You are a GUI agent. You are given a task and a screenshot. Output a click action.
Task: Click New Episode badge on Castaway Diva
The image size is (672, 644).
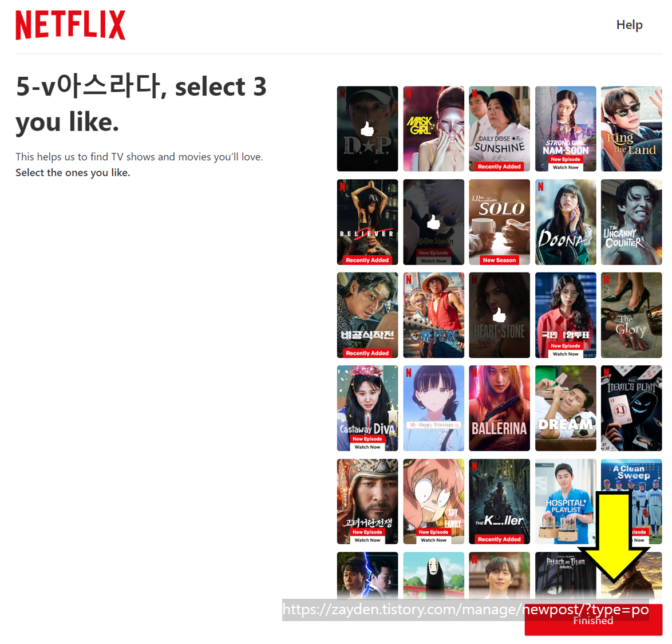(x=367, y=438)
